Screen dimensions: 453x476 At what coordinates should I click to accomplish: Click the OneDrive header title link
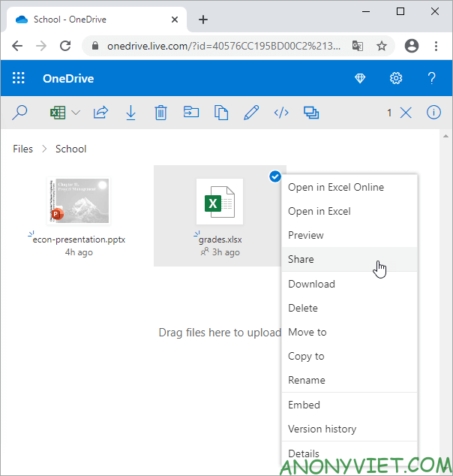68,78
